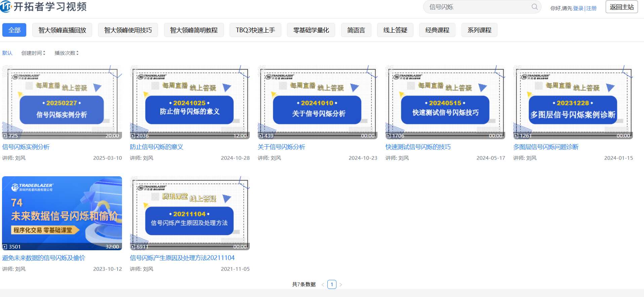Screen dimensions: 644x297
Task: Select the 全部 category tab
Action: [14, 30]
